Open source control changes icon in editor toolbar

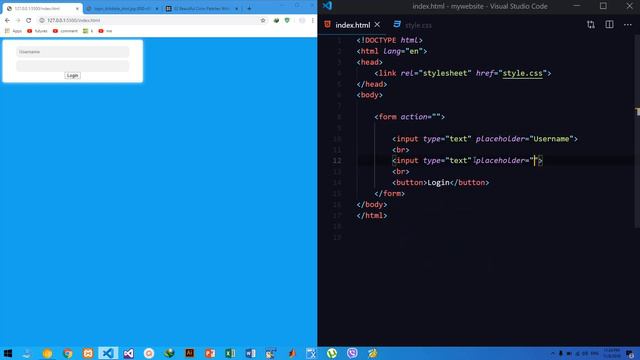(x=591, y=24)
